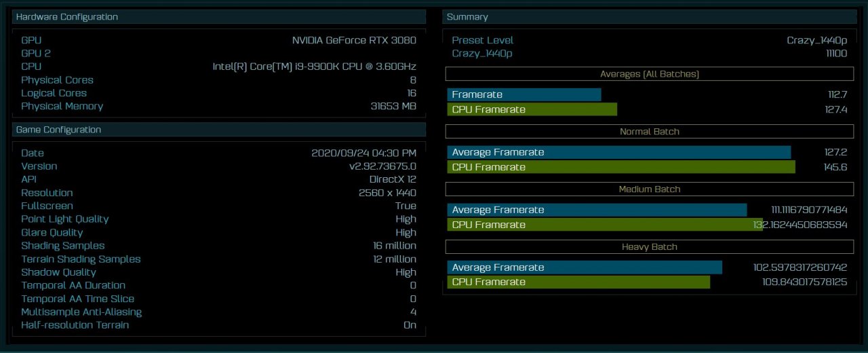Click the Heavy Batch CPU Framerate bar

[x=578, y=282]
